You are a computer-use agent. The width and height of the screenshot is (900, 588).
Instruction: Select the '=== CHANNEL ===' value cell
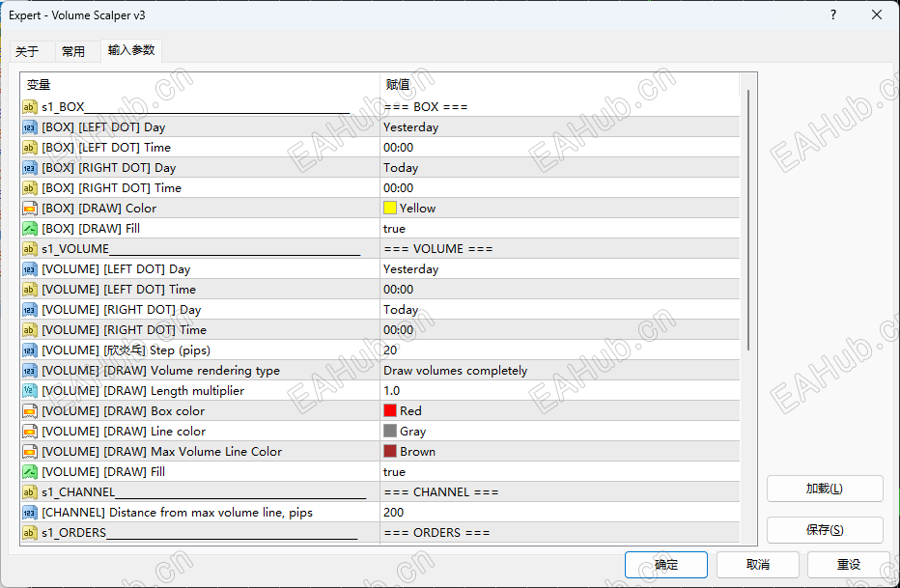[560, 492]
